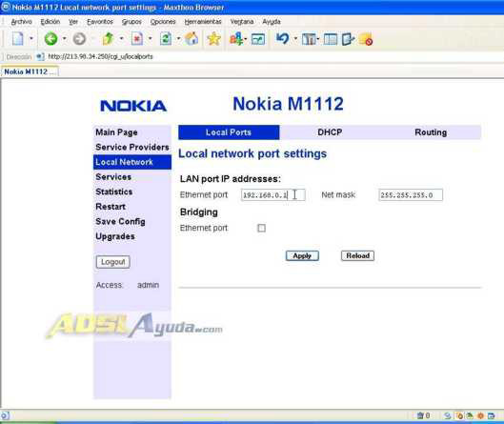Expand the Undo dropdown arrow

point(295,39)
